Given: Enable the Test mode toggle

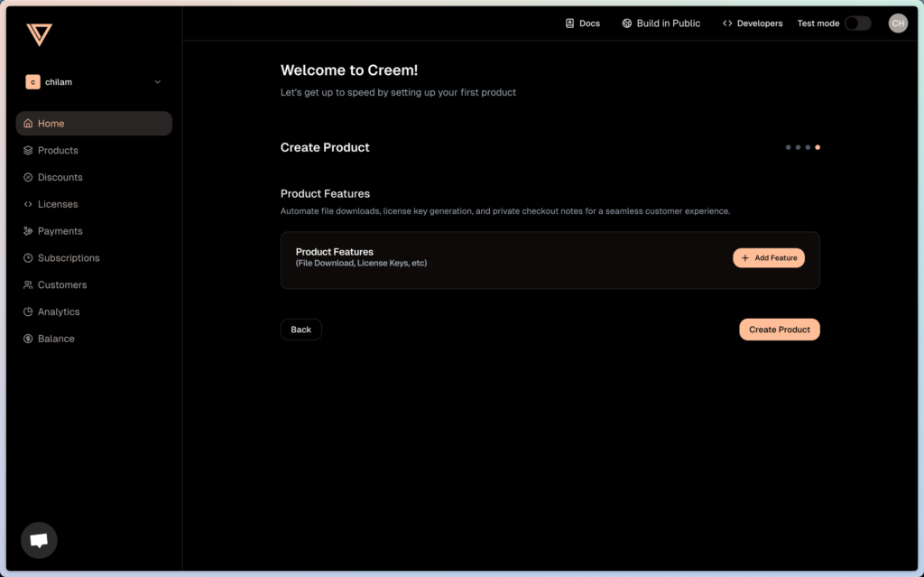Looking at the screenshot, I should pyautogui.click(x=857, y=23).
